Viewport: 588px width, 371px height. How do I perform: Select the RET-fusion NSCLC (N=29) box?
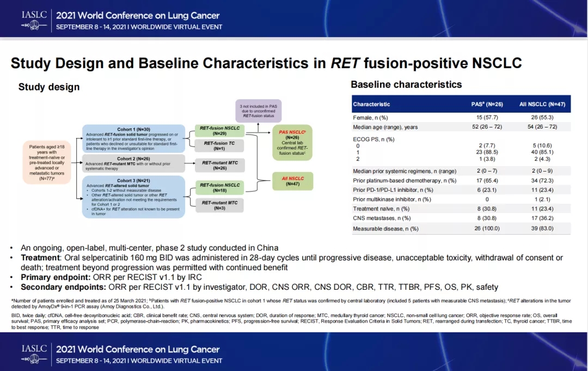pyautogui.click(x=219, y=131)
